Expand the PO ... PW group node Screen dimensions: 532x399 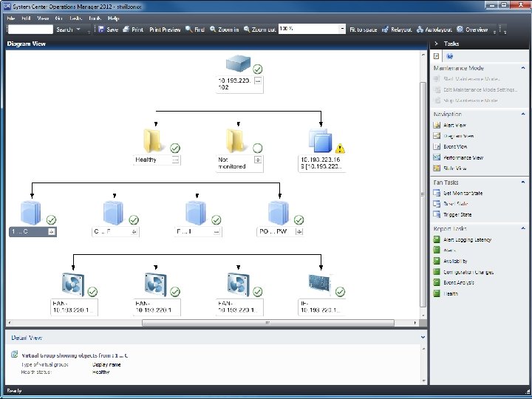point(299,232)
